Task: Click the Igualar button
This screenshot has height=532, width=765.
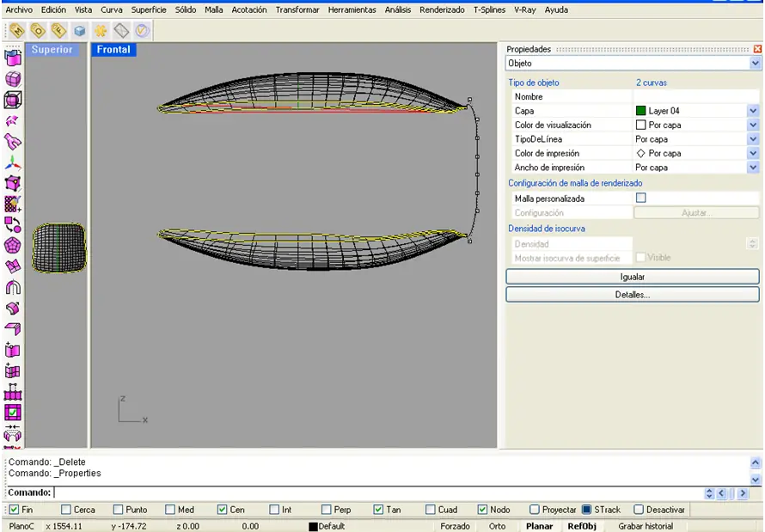Action: click(633, 277)
